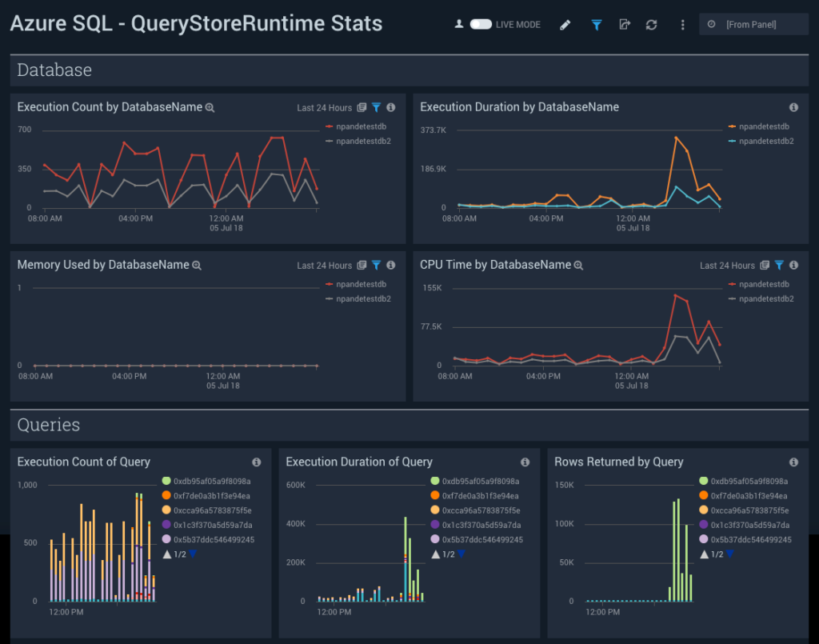
Task: Refresh the dashboard with the refresh icon
Action: click(x=651, y=25)
